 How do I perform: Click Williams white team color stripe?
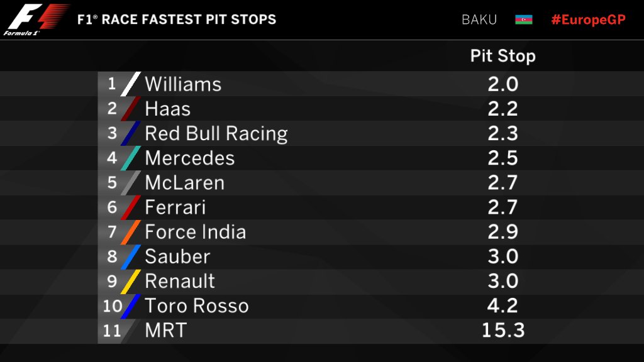point(131,84)
